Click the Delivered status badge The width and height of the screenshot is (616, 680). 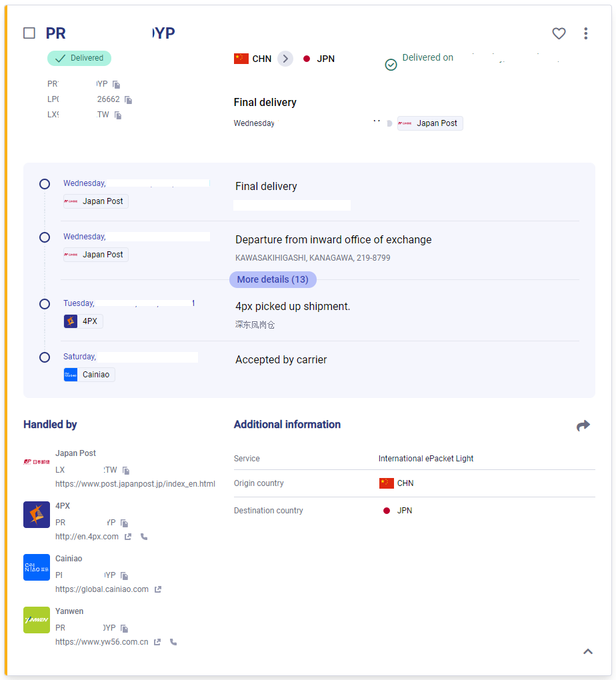tap(79, 58)
